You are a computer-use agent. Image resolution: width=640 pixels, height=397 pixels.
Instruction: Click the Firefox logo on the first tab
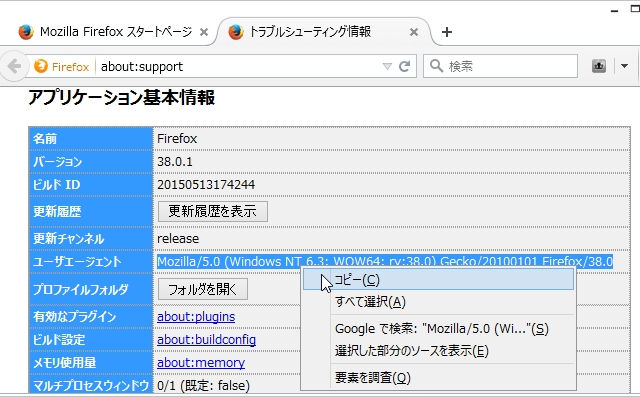[26, 32]
